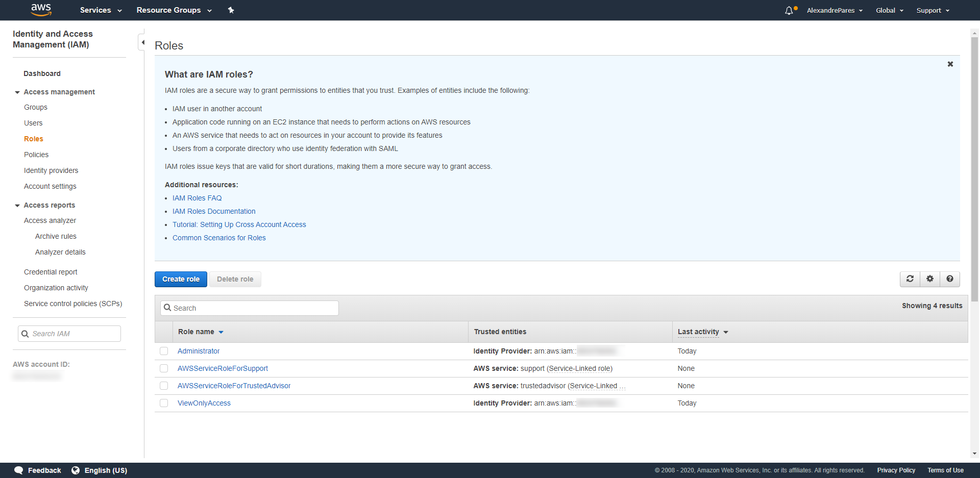Open the Privacy Policy link

(x=896, y=470)
